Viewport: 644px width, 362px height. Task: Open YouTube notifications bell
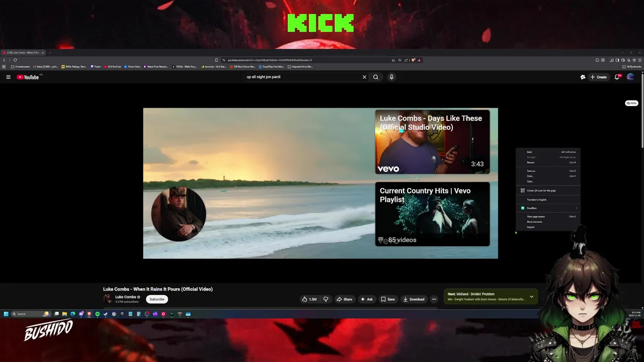(617, 77)
